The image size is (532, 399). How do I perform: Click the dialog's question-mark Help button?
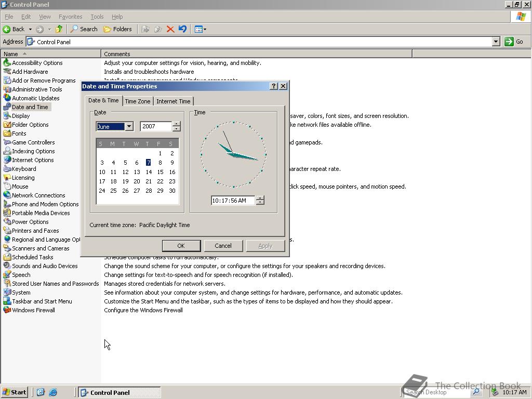(274, 86)
